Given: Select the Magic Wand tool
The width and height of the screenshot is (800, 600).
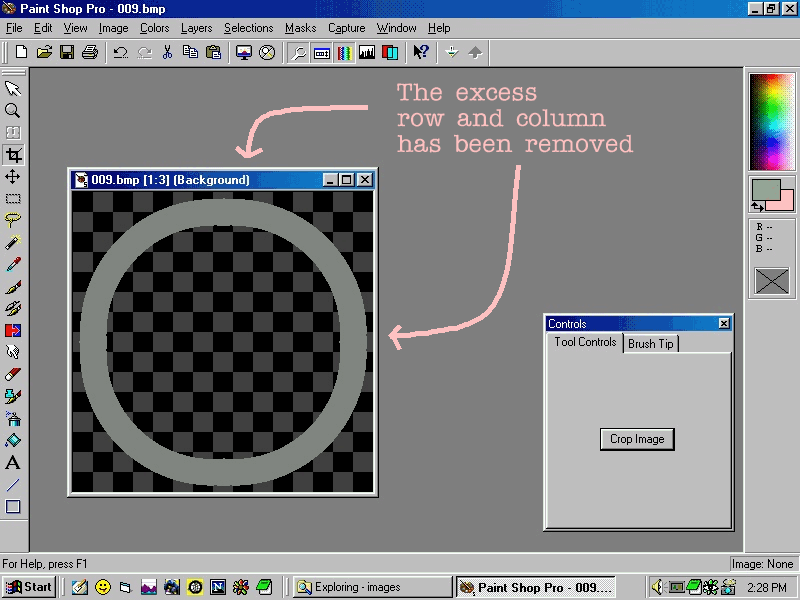Looking at the screenshot, I should [13, 243].
